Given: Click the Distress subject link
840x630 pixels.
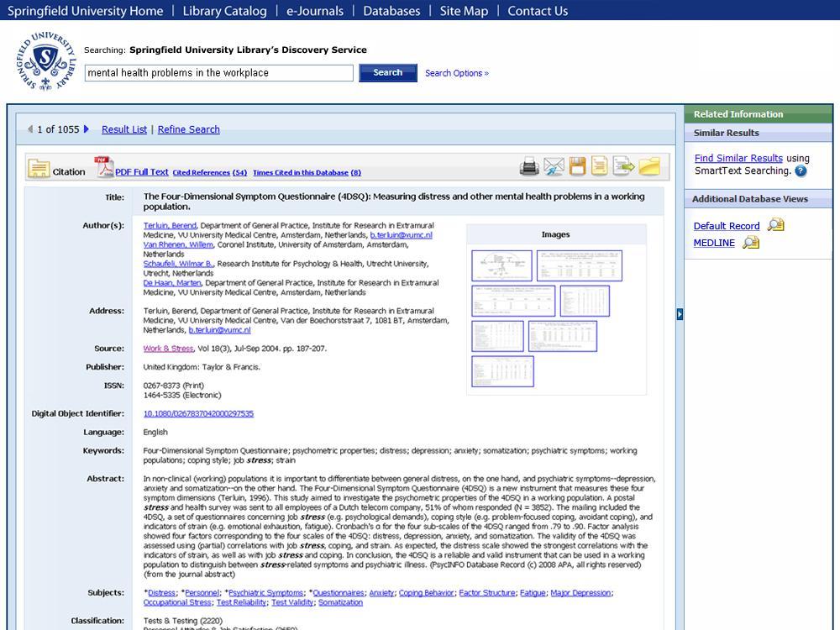Looking at the screenshot, I should pos(161,592).
